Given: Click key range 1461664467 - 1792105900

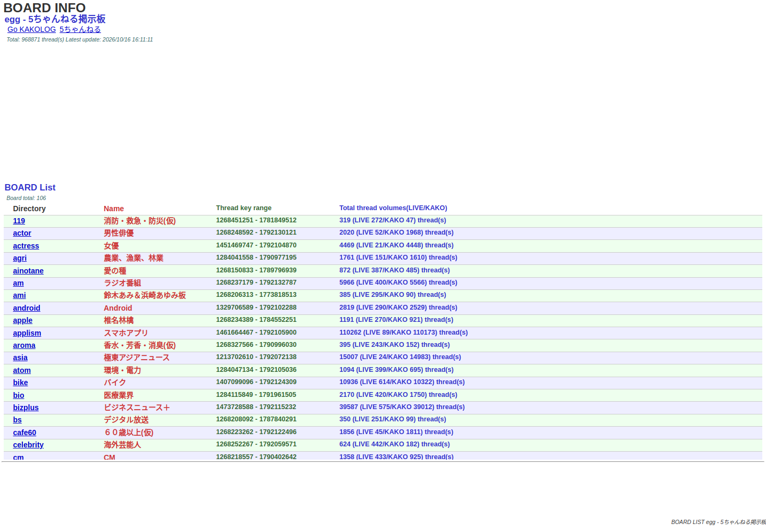Looking at the screenshot, I should coord(256,332).
